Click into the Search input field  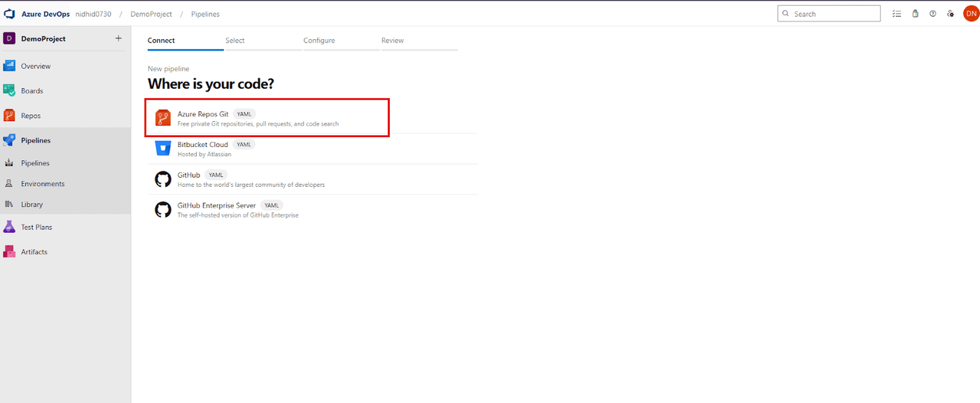pos(829,13)
